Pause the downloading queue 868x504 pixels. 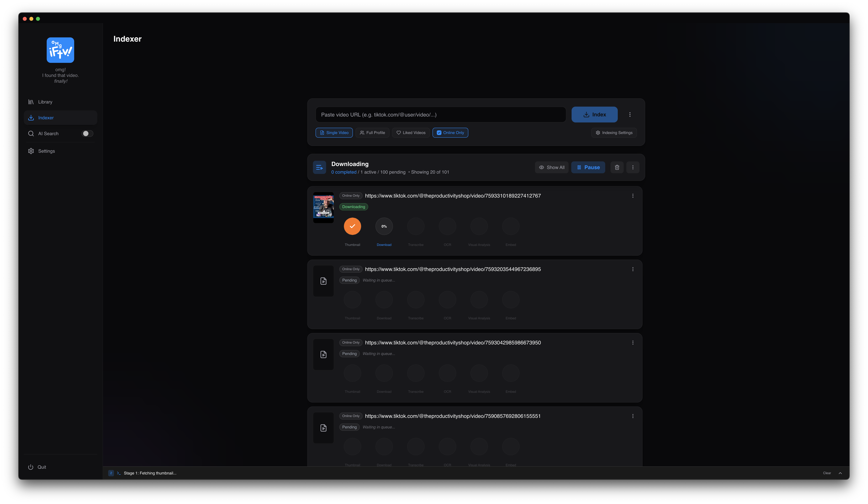click(588, 168)
